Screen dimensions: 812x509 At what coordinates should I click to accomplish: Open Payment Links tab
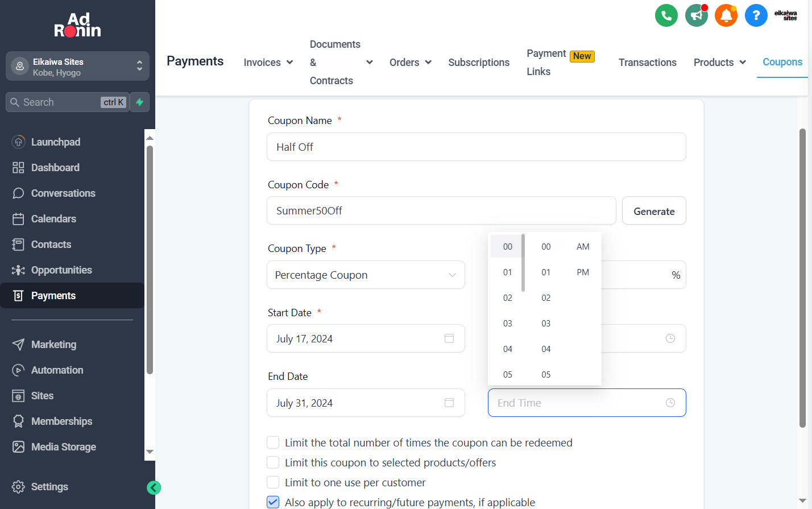(560, 63)
